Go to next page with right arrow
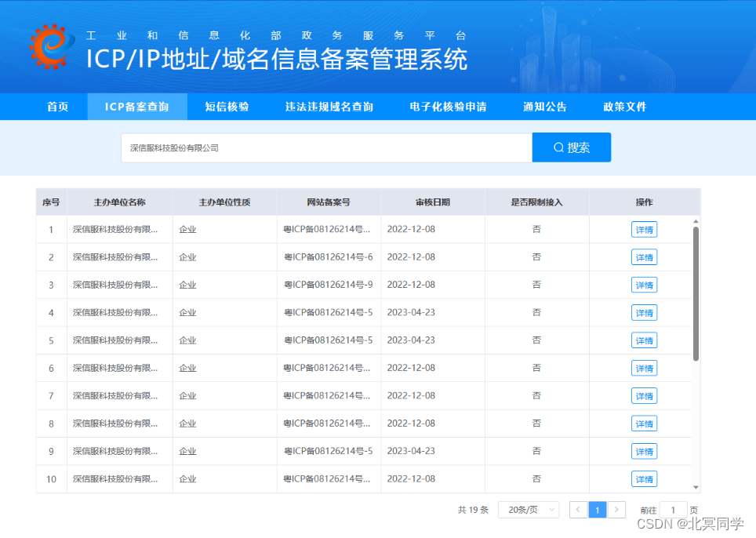This screenshot has width=756, height=538. click(616, 509)
